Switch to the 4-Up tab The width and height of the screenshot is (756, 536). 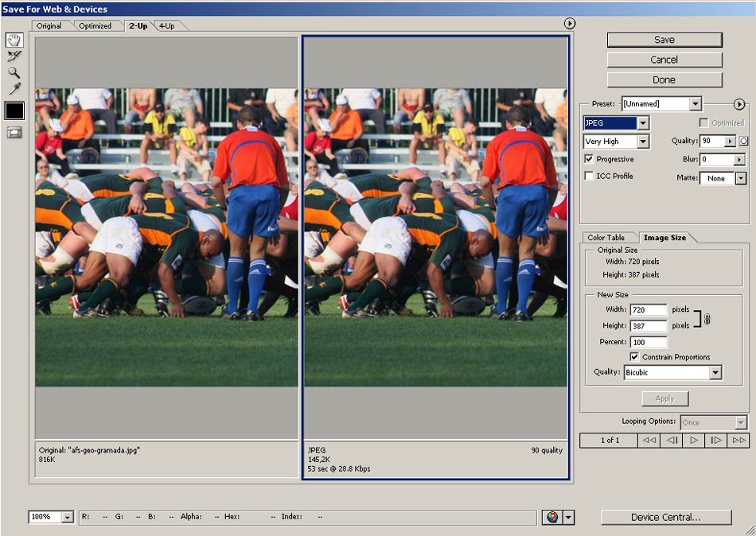(167, 26)
